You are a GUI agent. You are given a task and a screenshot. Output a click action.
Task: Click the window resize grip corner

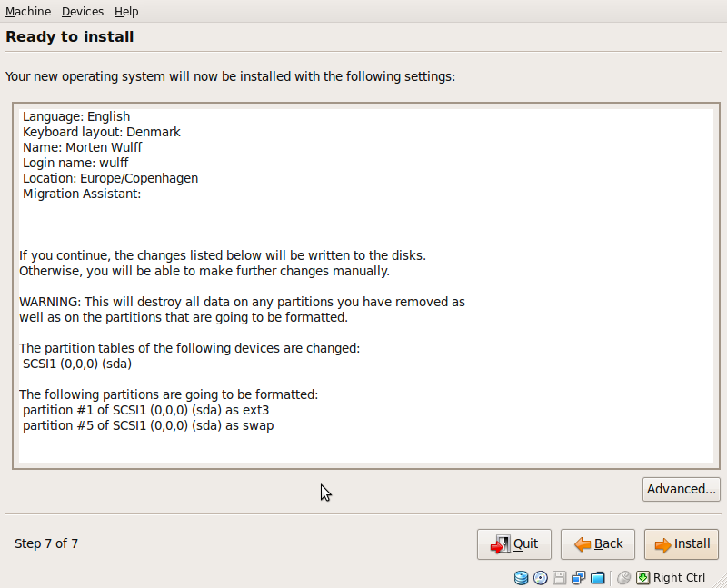click(720, 581)
